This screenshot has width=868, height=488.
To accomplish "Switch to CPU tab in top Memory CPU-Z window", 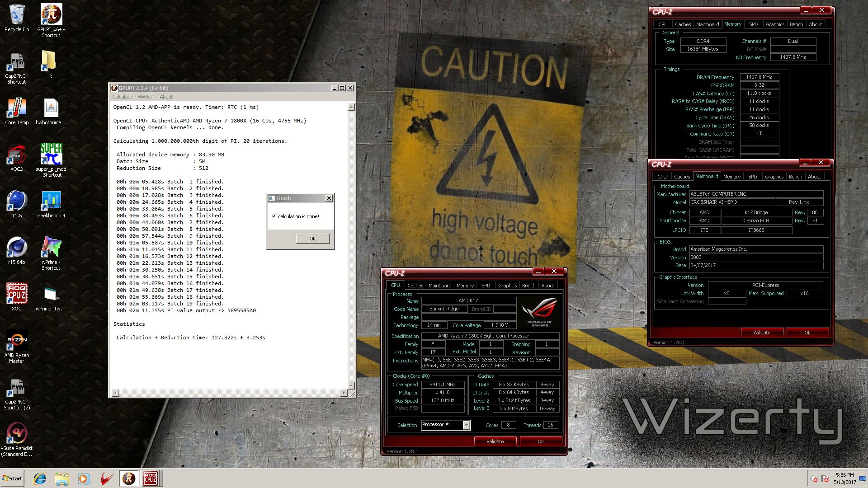I will (663, 24).
